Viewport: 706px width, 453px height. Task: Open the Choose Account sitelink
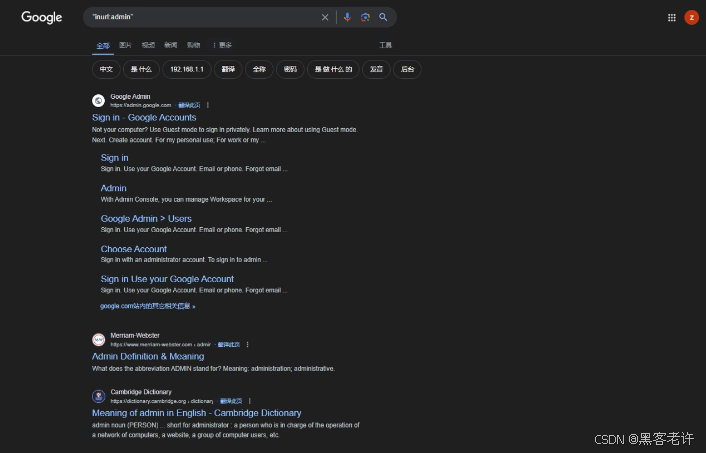[x=134, y=249]
